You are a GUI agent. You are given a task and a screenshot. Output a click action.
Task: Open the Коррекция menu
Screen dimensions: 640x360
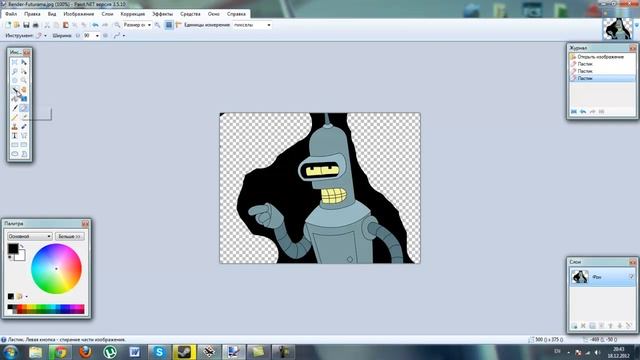133,14
